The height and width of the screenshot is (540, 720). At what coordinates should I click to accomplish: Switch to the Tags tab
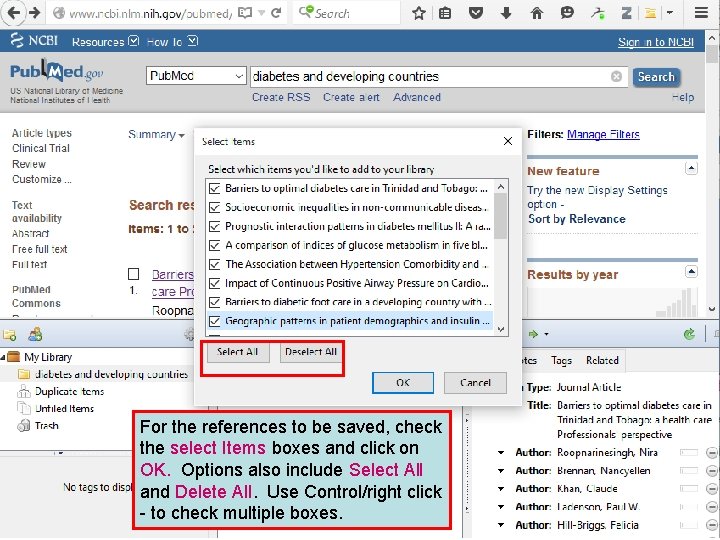coord(561,361)
